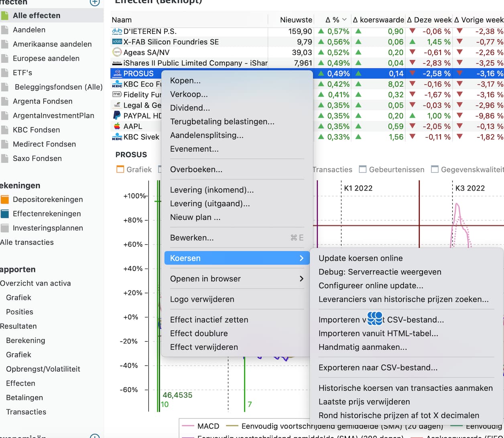Click the icon beside Beleggingsfondsen (Alle)

coord(4,87)
